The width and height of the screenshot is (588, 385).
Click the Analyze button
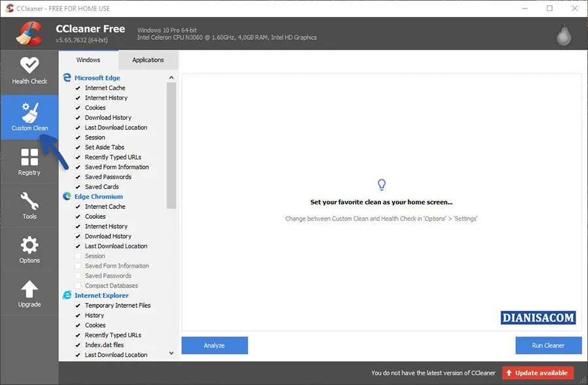pyautogui.click(x=214, y=345)
